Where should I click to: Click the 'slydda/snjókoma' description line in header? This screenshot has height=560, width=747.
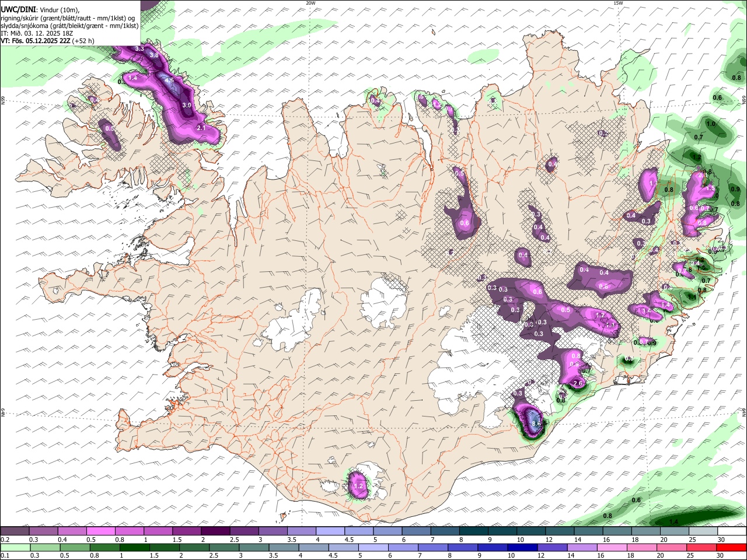click(x=69, y=26)
